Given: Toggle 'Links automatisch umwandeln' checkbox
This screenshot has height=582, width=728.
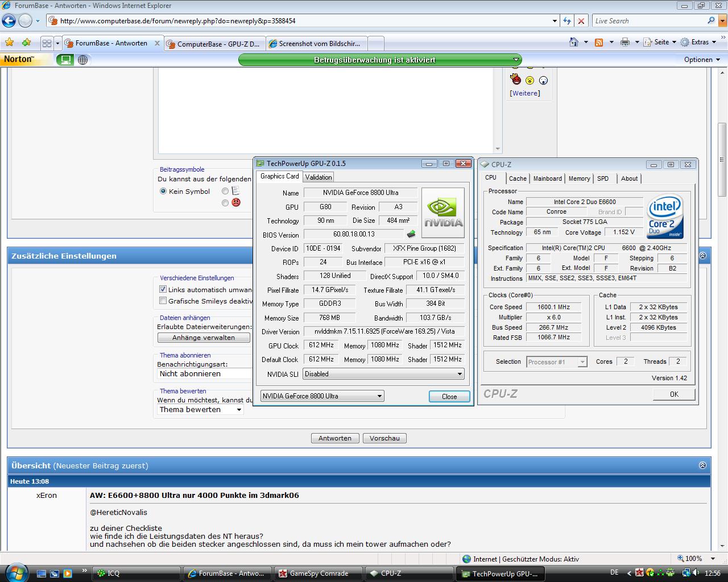Looking at the screenshot, I should (163, 289).
